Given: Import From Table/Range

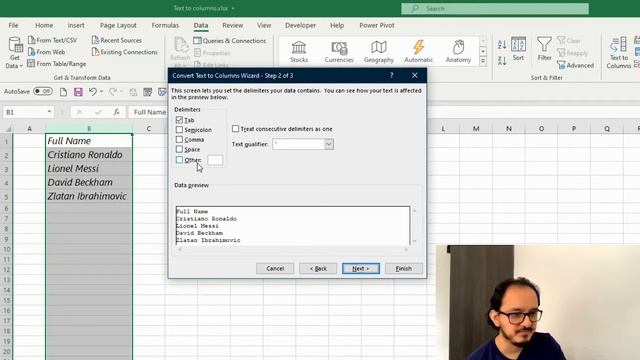Looking at the screenshot, I should (x=56, y=64).
